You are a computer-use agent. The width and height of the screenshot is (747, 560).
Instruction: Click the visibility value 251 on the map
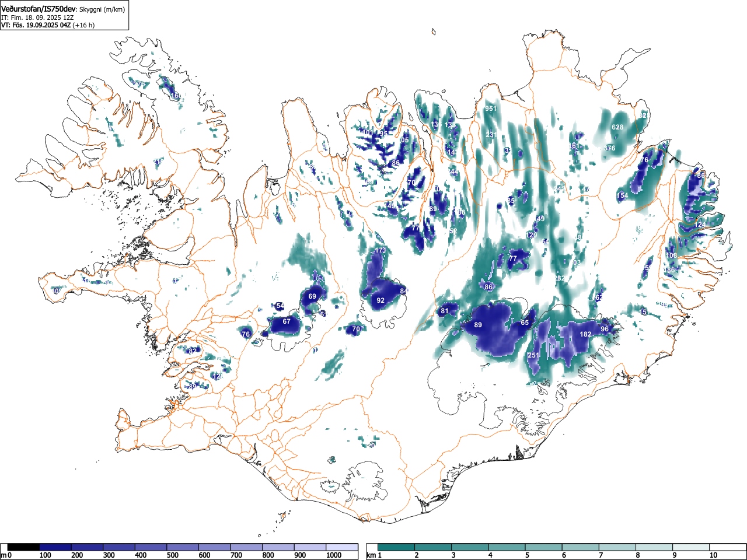533,355
